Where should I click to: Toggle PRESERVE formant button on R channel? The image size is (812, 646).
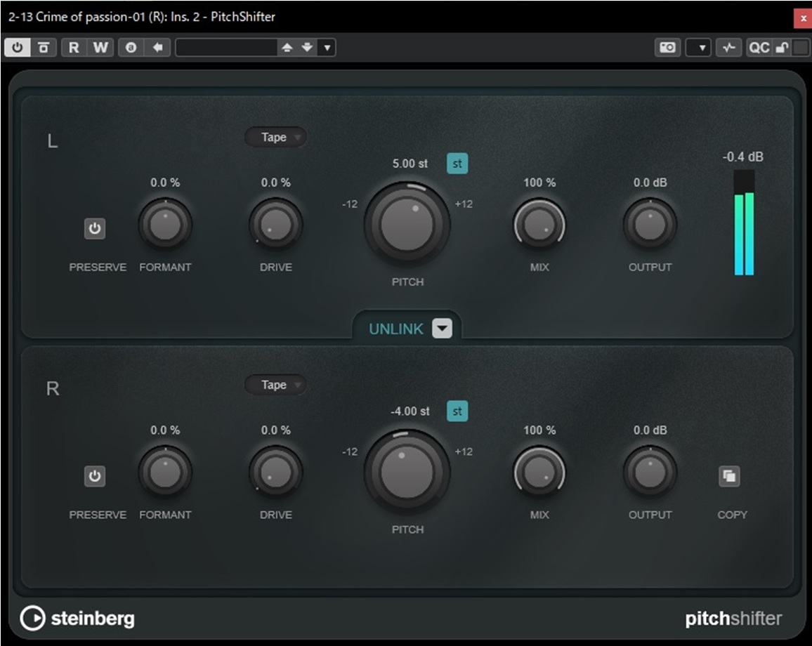95,477
